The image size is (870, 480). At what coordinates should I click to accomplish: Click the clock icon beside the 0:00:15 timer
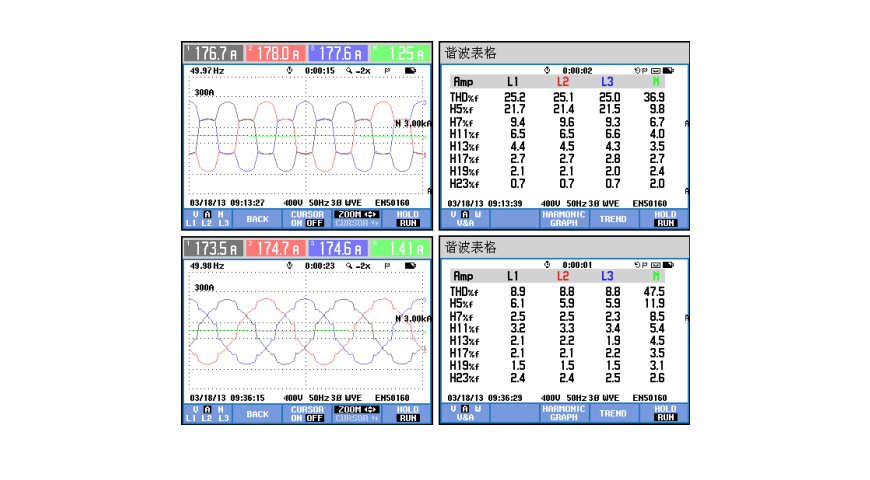pyautogui.click(x=289, y=72)
